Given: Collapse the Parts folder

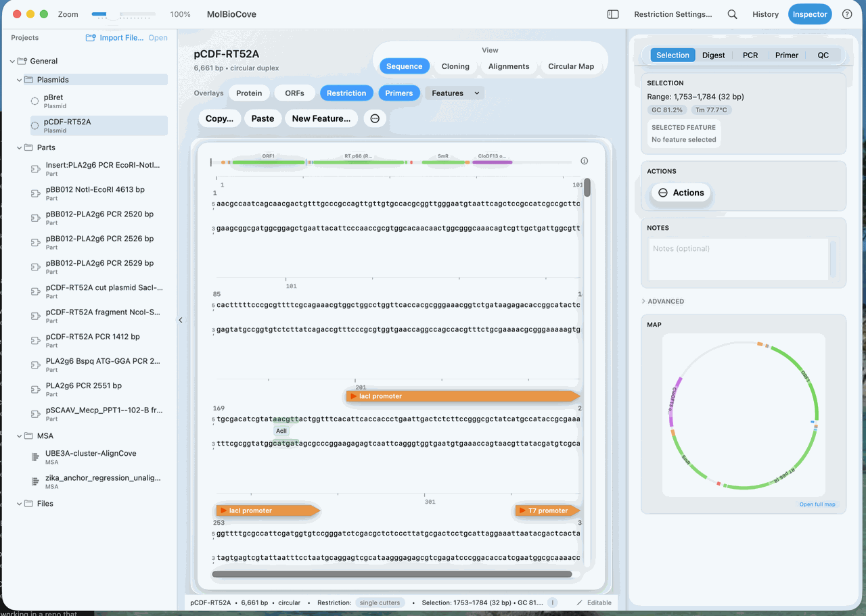Looking at the screenshot, I should (x=19, y=147).
